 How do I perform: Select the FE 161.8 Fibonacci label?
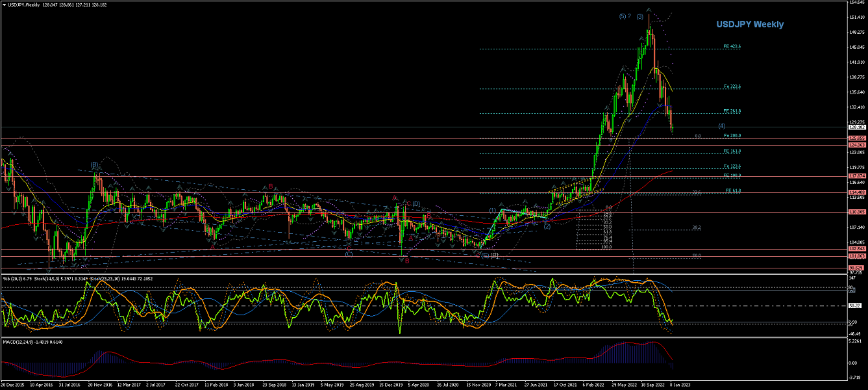732,151
